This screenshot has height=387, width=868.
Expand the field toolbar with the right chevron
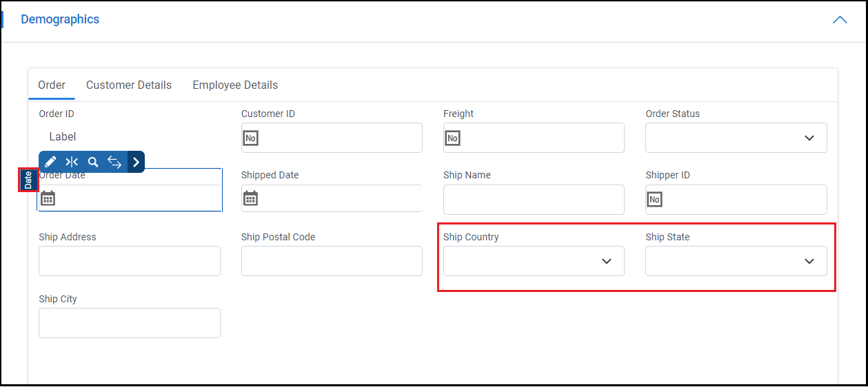(x=137, y=162)
